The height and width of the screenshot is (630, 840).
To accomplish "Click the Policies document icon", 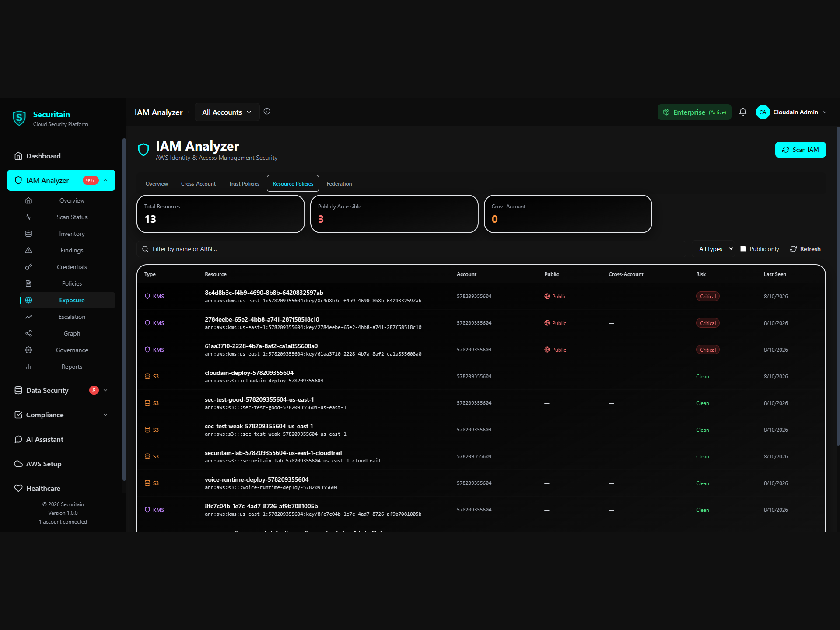I will click(28, 283).
